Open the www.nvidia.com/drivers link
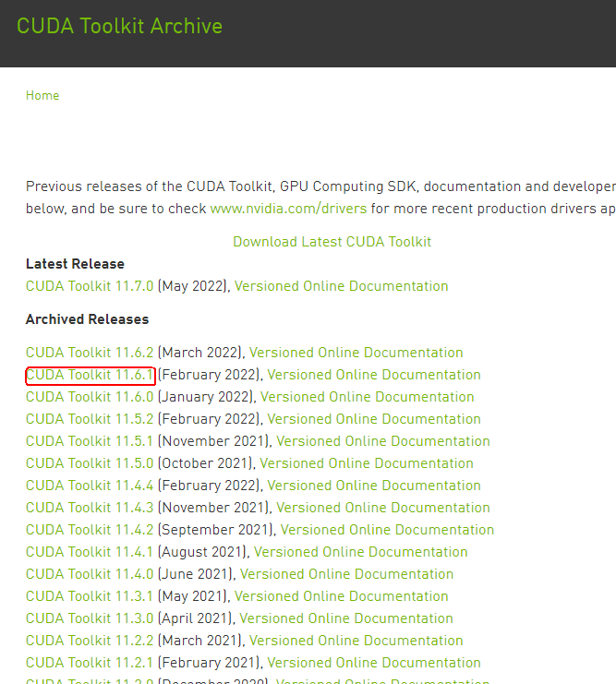Image resolution: width=616 pixels, height=684 pixels. [x=288, y=209]
